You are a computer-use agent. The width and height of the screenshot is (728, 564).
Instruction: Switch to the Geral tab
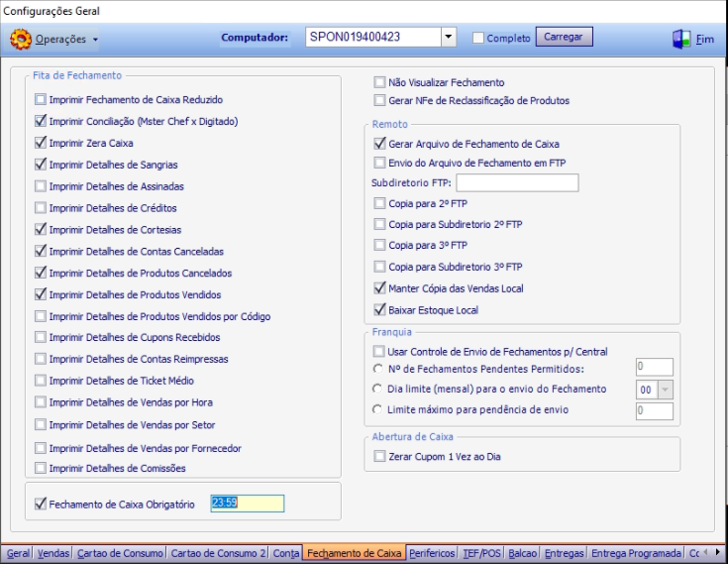18,553
